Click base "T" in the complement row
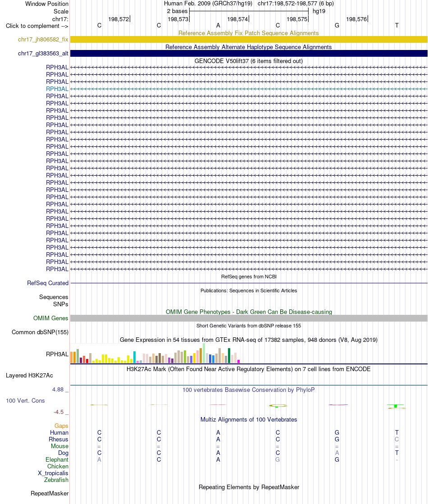 click(397, 25)
